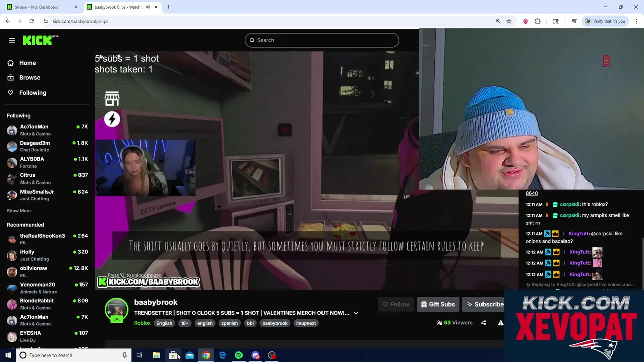This screenshot has height=362, width=644.
Task: Click BlondeRabbit avatar icon
Action: pos(12,304)
